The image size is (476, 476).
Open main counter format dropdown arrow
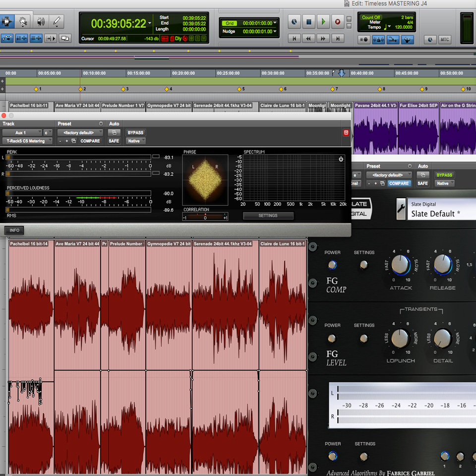(x=150, y=23)
